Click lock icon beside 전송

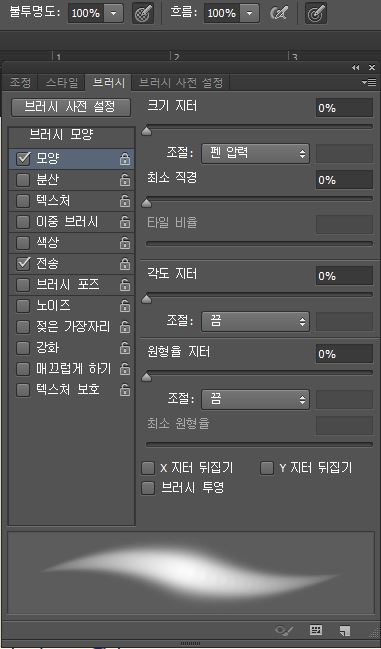point(125,264)
